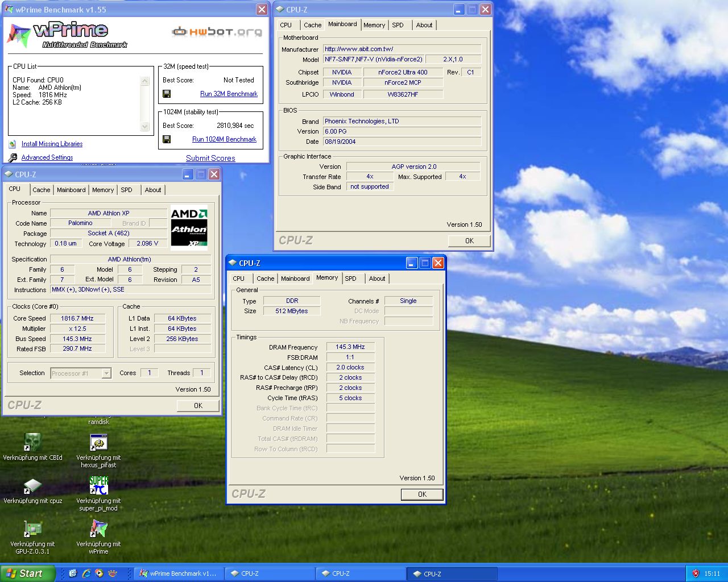Screen dimensions: 728x582
Task: Open the Selection Processor #1 dropdown
Action: click(x=106, y=373)
